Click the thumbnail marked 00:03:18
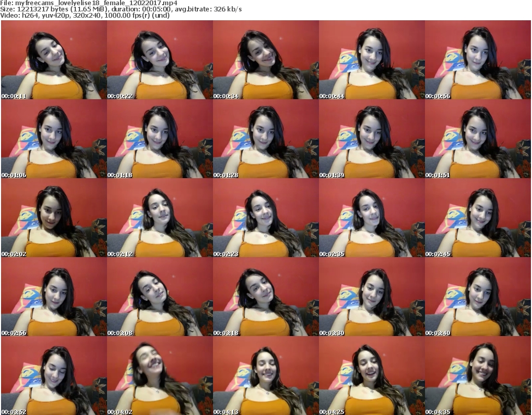The width and height of the screenshot is (532, 415). click(265, 297)
